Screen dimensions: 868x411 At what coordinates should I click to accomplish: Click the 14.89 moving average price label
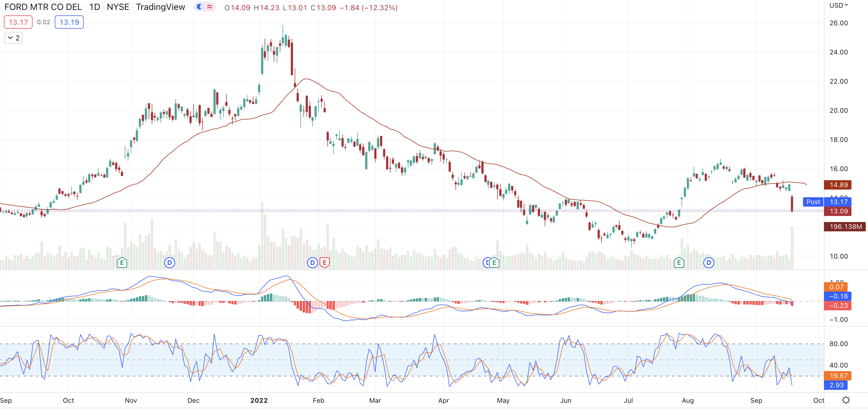click(x=838, y=185)
